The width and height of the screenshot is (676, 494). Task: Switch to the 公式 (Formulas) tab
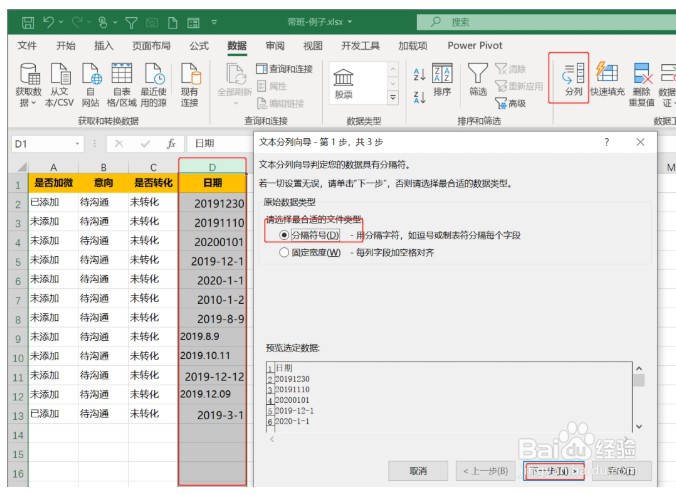pyautogui.click(x=199, y=45)
